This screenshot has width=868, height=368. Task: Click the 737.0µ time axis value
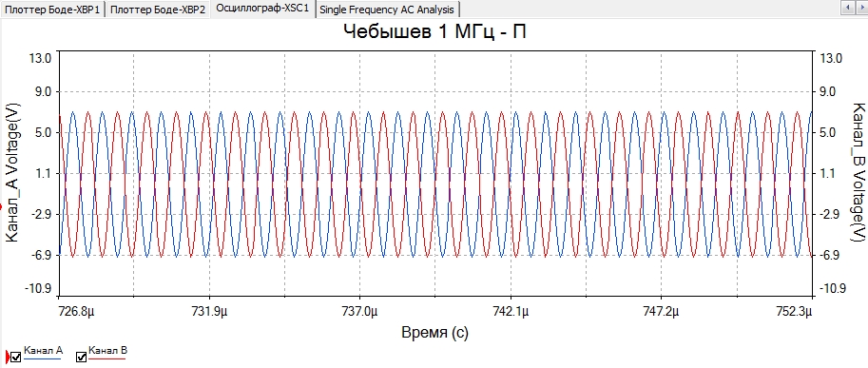point(359,312)
